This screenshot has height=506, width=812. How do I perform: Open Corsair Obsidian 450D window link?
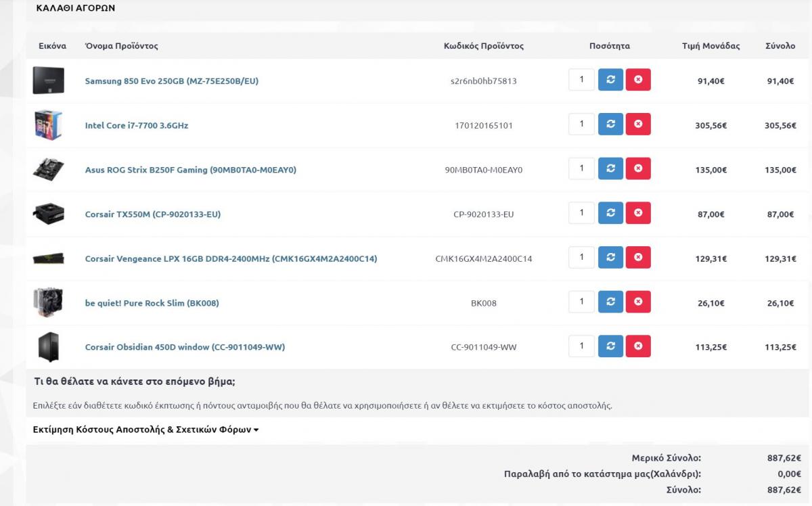click(x=185, y=348)
